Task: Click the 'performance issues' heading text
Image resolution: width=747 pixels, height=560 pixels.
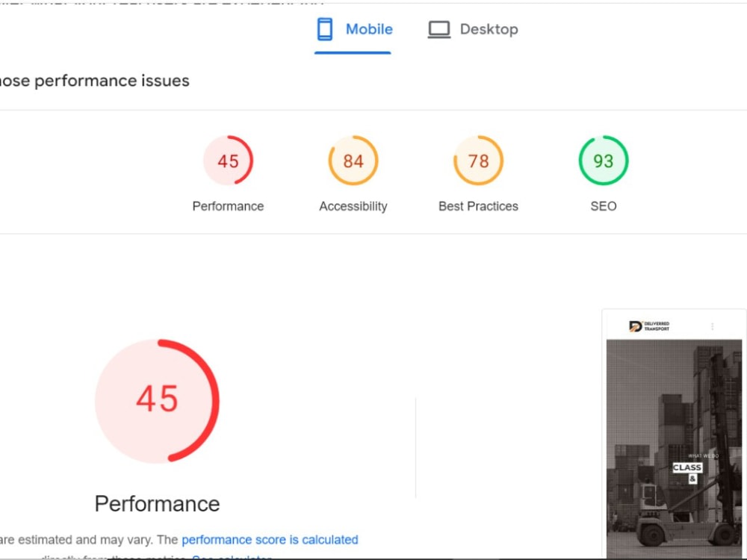Action: 112,81
